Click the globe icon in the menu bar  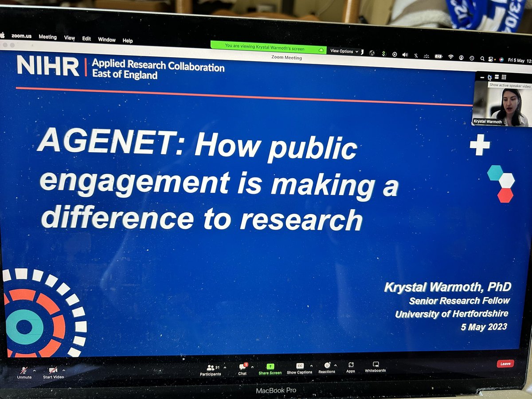point(372,53)
